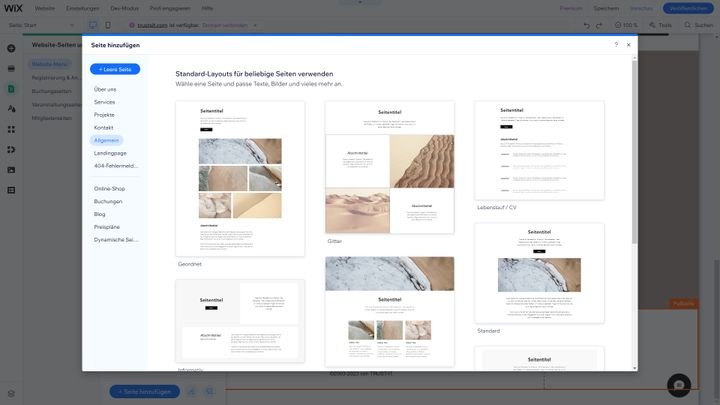The width and height of the screenshot is (720, 405).
Task: Open the 100 % zoom control
Action: pyautogui.click(x=626, y=25)
